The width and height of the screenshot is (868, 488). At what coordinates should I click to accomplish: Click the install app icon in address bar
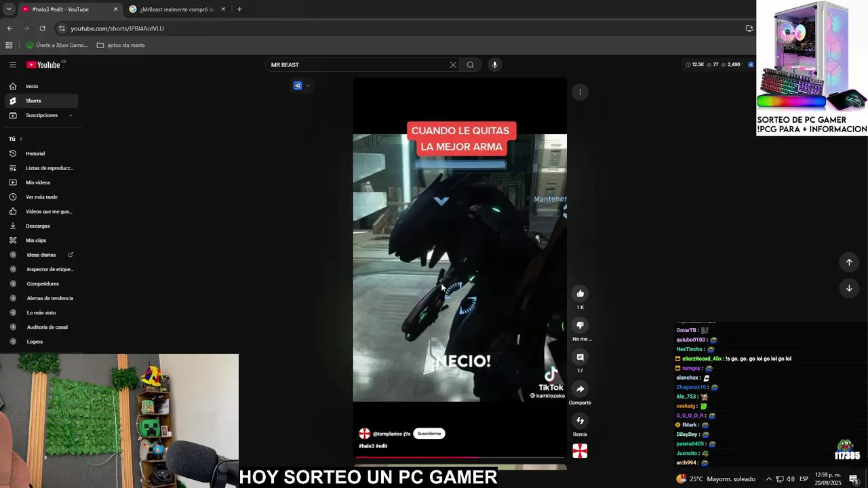click(x=749, y=28)
